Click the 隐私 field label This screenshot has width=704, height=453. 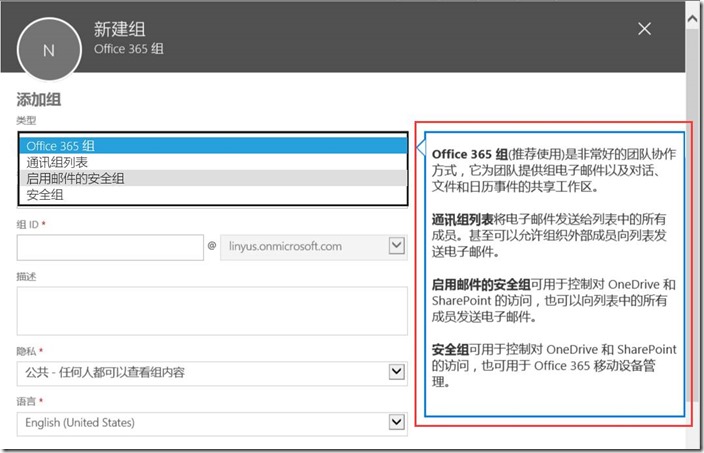click(x=26, y=351)
